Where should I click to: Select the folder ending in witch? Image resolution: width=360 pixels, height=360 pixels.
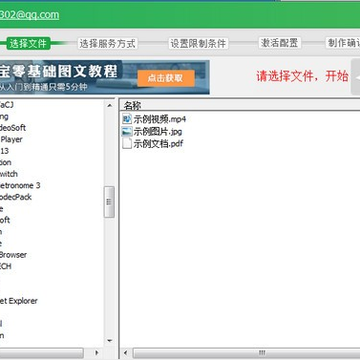point(9,174)
